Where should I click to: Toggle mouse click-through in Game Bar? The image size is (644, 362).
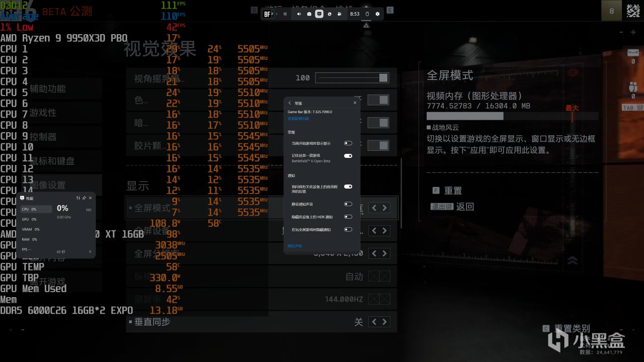[367, 14]
